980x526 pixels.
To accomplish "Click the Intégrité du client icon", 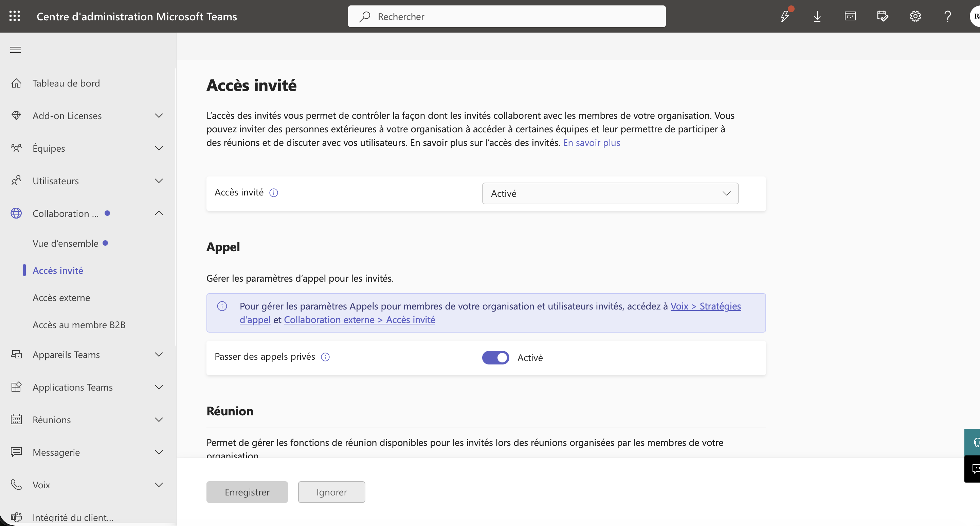I will (x=16, y=517).
